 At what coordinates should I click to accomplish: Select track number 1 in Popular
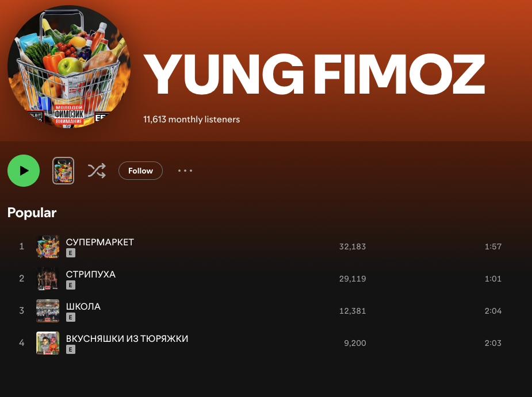[x=21, y=246]
